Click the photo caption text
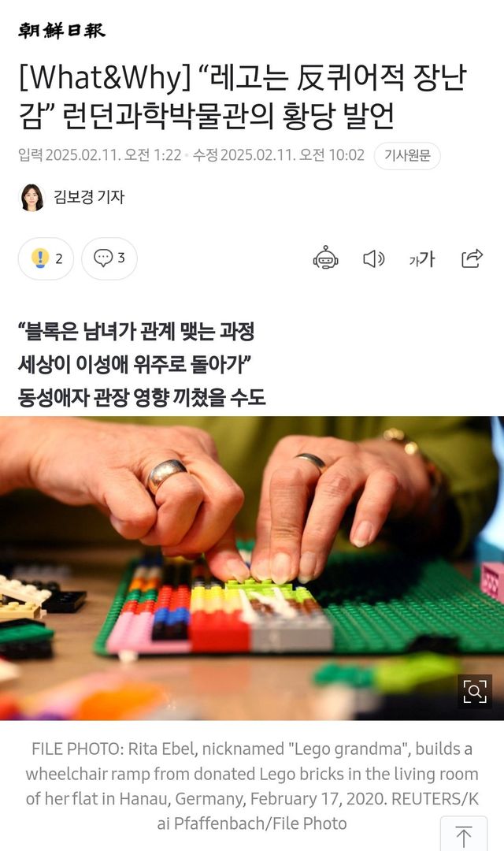 coord(252,786)
